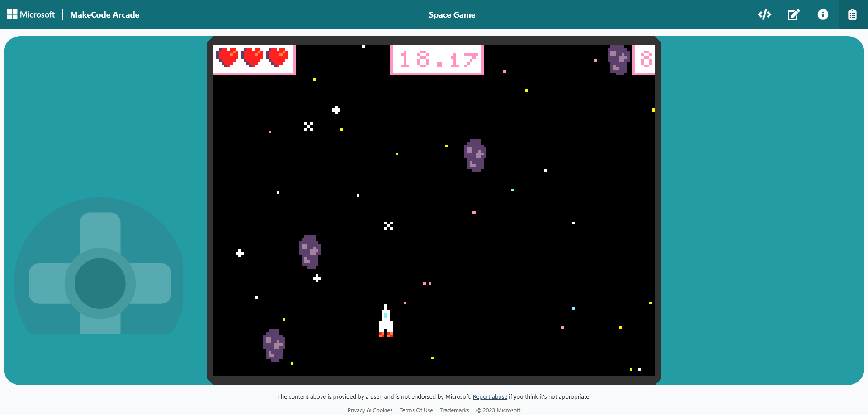
Task: Open the Terms Of Use link
Action: 416,410
